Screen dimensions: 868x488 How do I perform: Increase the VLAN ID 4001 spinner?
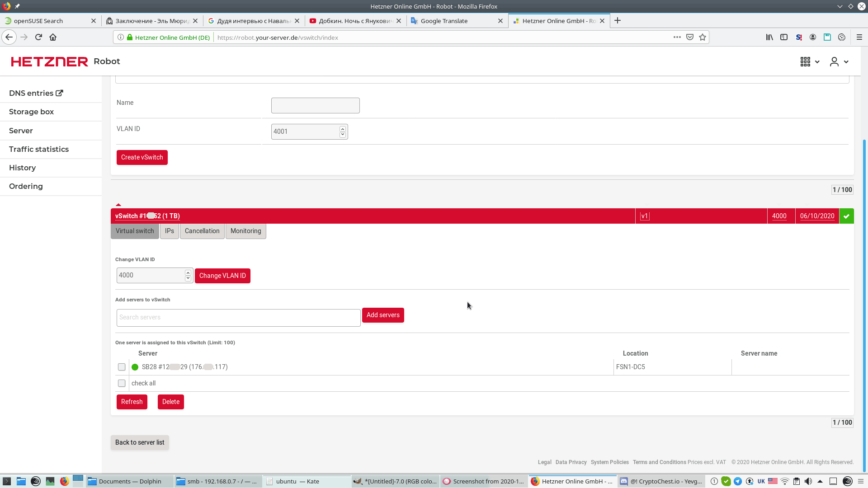click(343, 129)
